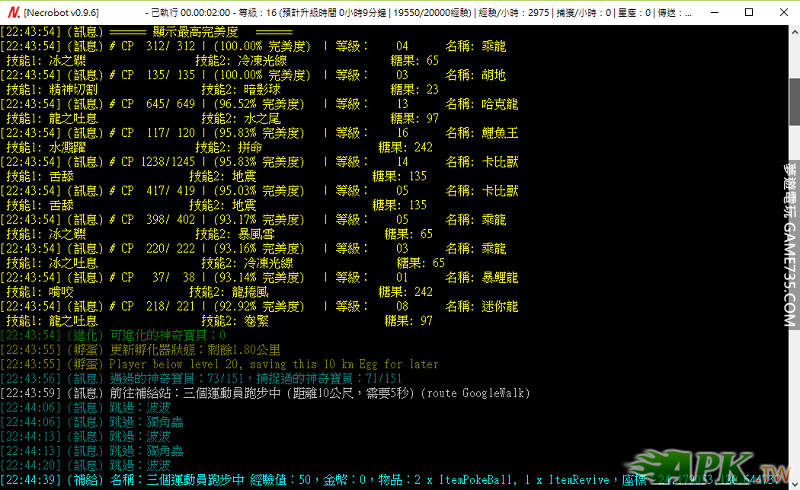Click the scrollbar down arrow
800x490 pixels.
click(794, 483)
